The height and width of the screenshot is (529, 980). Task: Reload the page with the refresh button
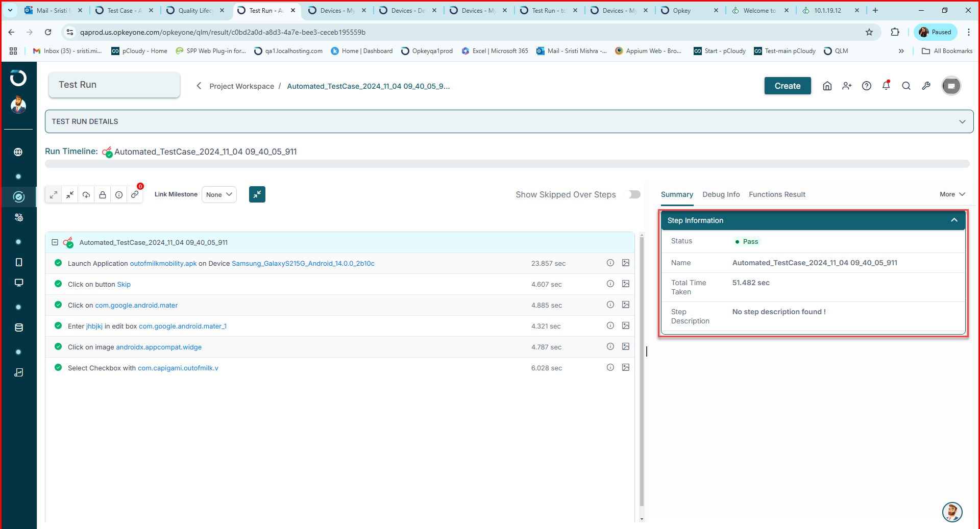pos(48,32)
